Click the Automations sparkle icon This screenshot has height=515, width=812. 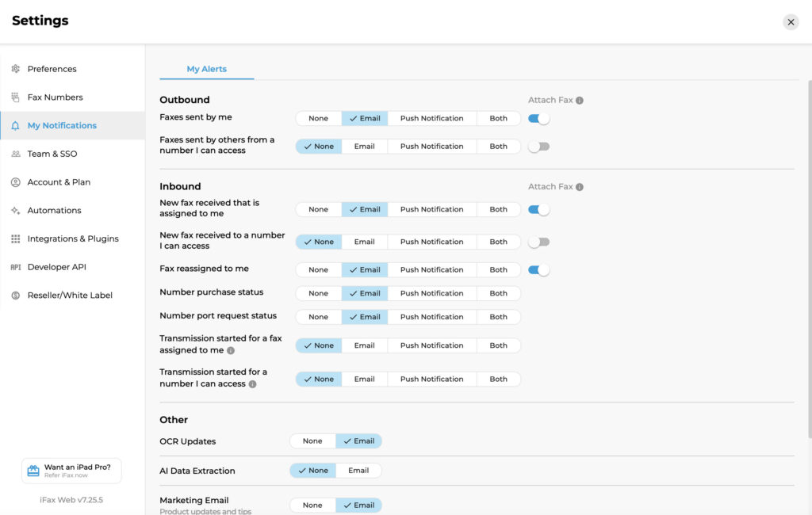pyautogui.click(x=15, y=210)
